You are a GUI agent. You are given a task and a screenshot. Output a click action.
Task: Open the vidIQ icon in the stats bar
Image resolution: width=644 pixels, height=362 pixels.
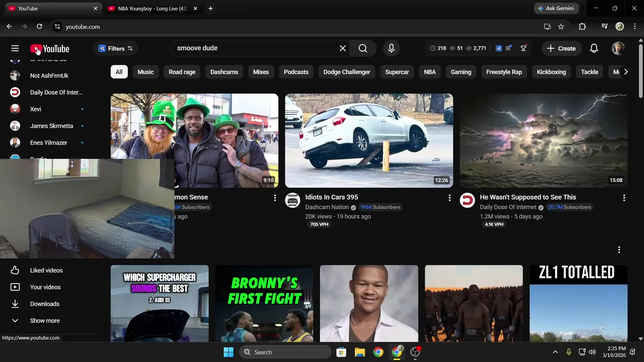point(499,48)
